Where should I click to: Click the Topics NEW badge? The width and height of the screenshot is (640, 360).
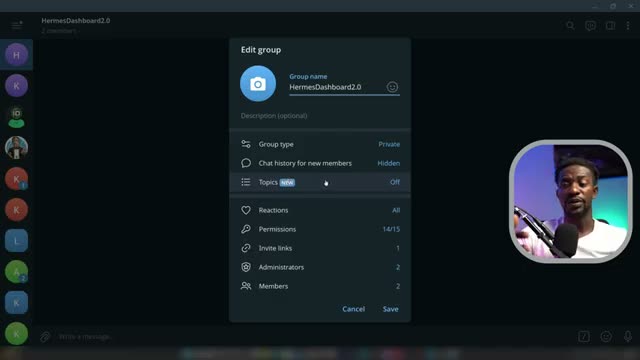[287, 182]
